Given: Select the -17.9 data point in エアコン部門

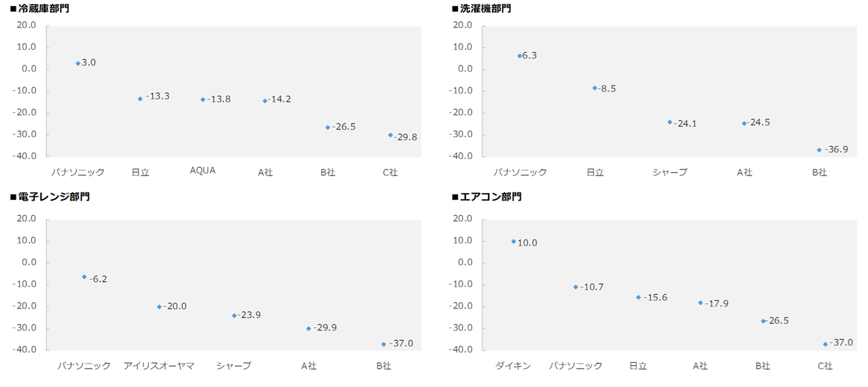Looking at the screenshot, I should click(700, 302).
